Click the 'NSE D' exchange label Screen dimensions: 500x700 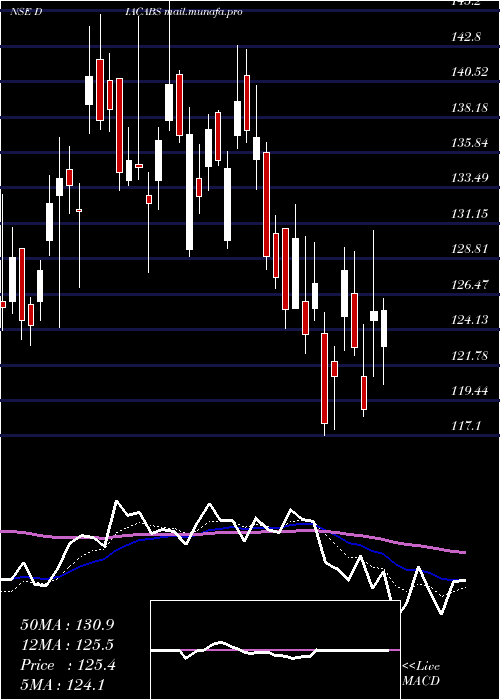pos(26,12)
